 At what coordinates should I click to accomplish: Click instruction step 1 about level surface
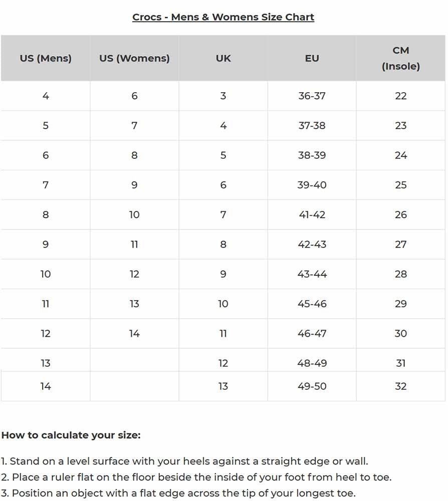[x=184, y=461]
